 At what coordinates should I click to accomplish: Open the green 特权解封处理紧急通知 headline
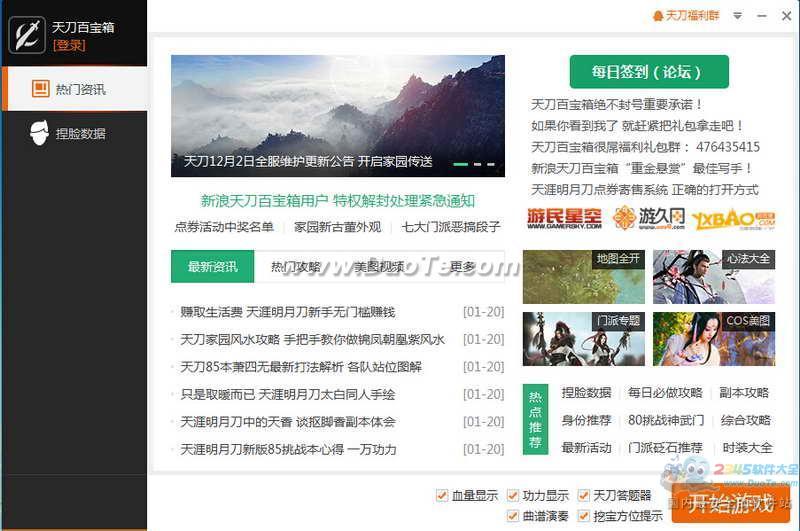(x=338, y=200)
